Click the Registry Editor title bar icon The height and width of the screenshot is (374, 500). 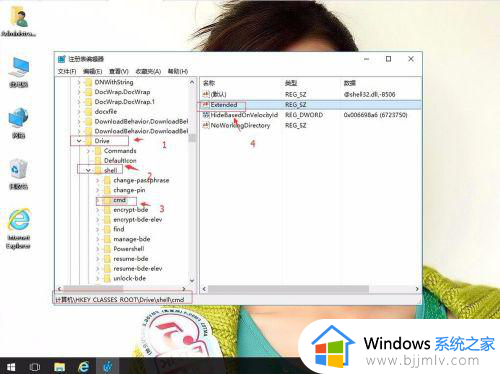[62, 59]
